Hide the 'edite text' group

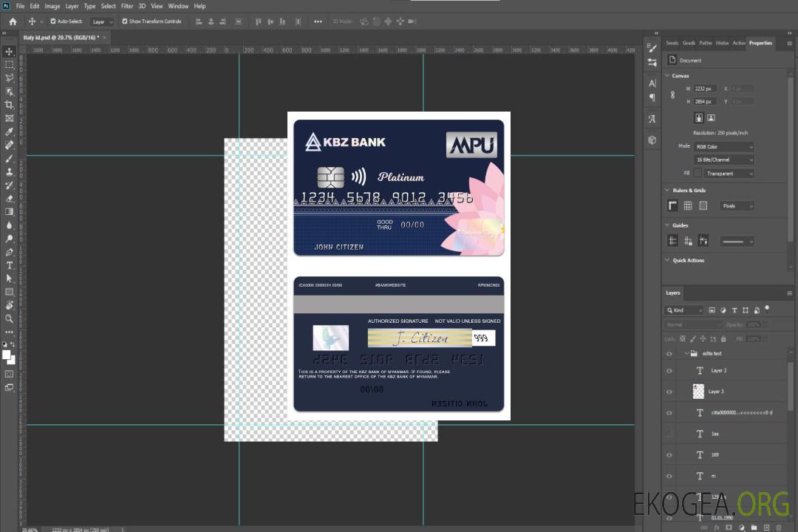669,354
